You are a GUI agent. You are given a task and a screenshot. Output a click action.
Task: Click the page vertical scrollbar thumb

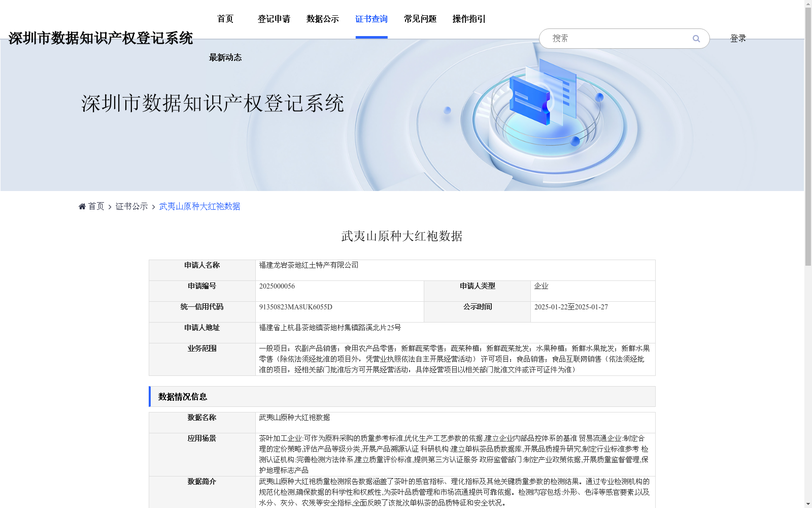[x=808, y=137]
